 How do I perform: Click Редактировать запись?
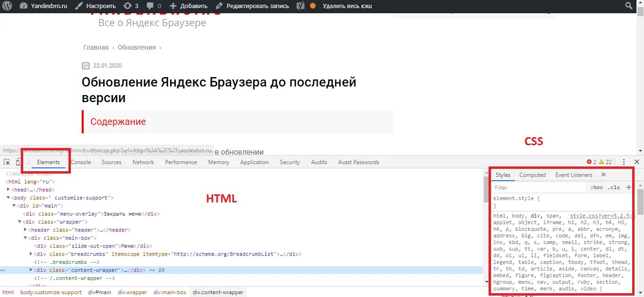click(252, 6)
